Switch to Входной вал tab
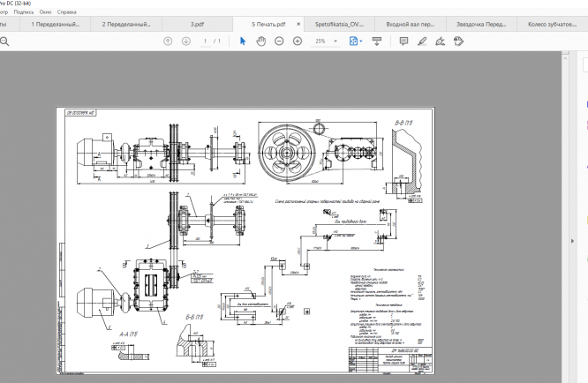Image resolution: width=588 pixels, height=383 pixels. (411, 25)
